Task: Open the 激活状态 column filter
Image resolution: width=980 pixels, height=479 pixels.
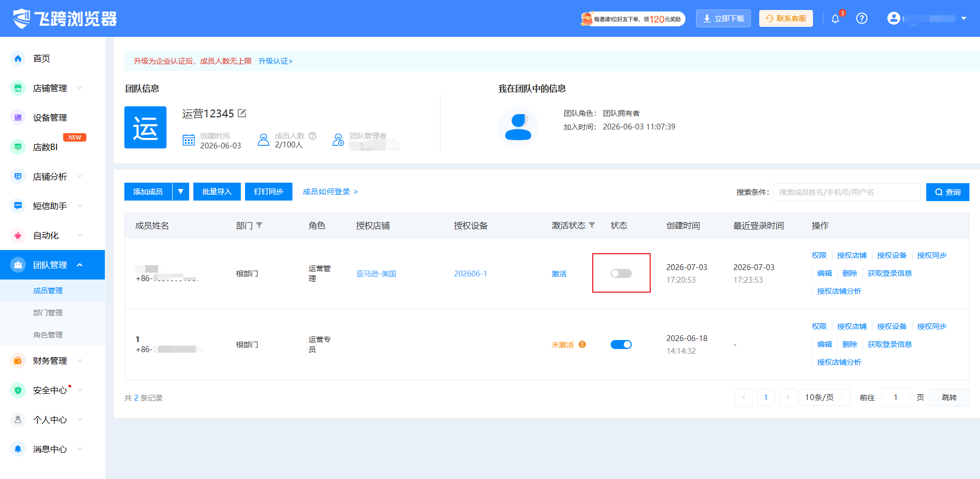Action: (x=592, y=225)
